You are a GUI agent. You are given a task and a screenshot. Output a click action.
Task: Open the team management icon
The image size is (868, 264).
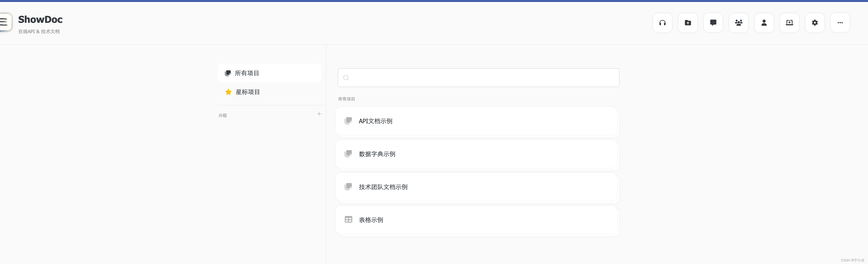[x=739, y=23]
